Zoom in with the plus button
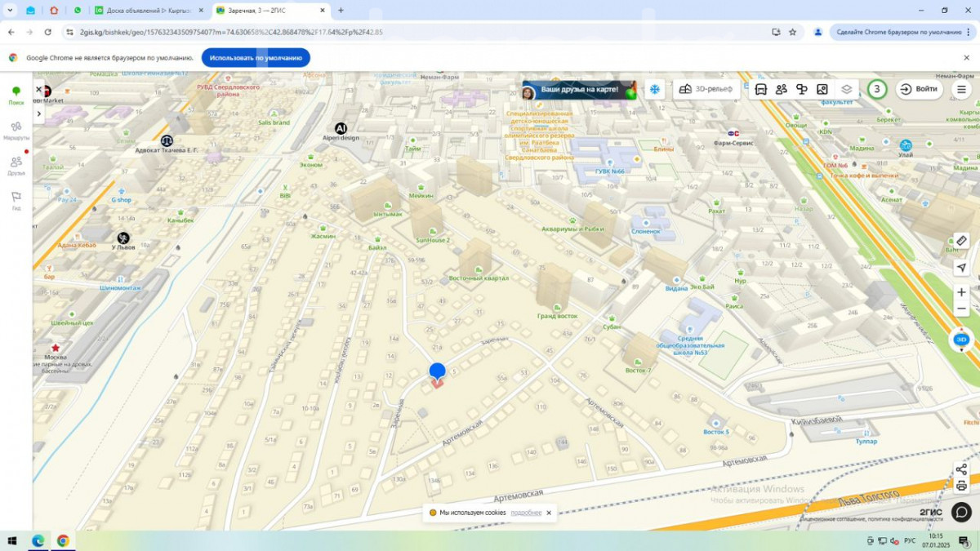The image size is (980, 551). click(x=961, y=292)
